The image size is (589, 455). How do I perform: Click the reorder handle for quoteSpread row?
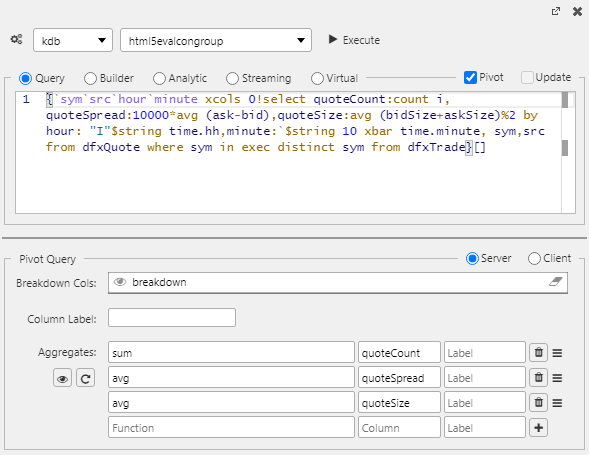(x=557, y=378)
